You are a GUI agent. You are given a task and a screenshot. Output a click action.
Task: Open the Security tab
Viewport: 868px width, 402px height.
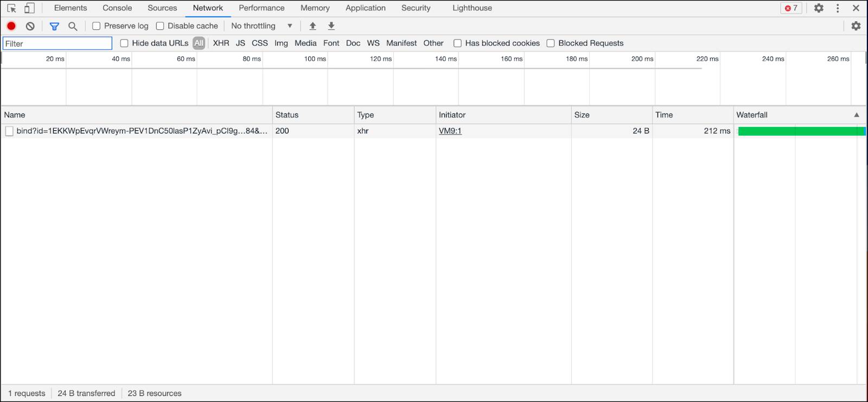(416, 8)
